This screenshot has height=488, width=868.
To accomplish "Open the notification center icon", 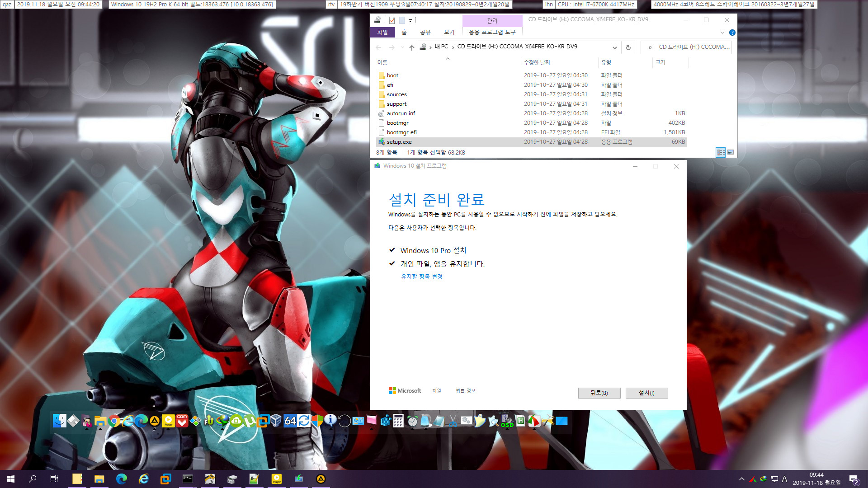I will pos(854,479).
